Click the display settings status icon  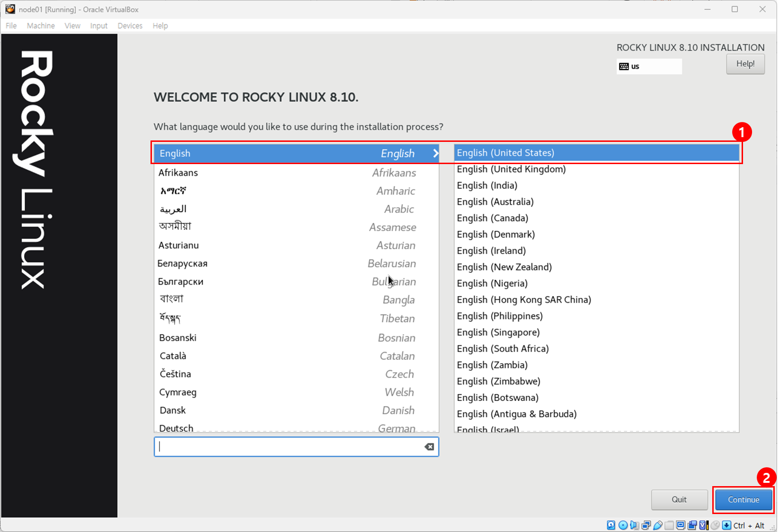[x=681, y=525]
